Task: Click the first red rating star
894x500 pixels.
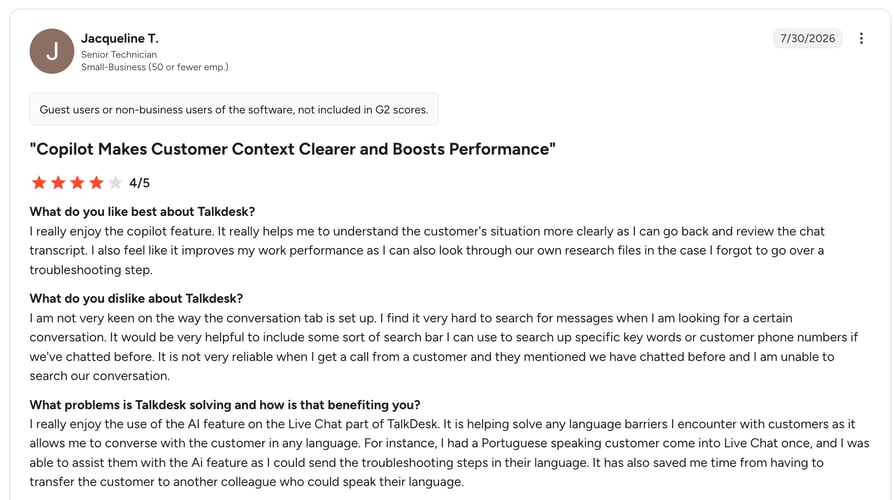Action: 39,183
